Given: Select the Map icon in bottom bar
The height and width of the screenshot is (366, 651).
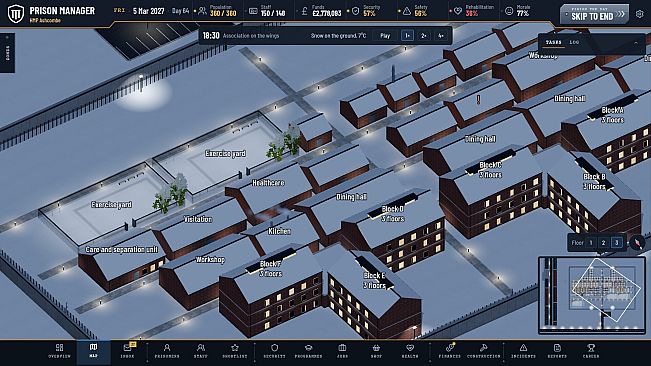Looking at the screenshot, I should 93,347.
